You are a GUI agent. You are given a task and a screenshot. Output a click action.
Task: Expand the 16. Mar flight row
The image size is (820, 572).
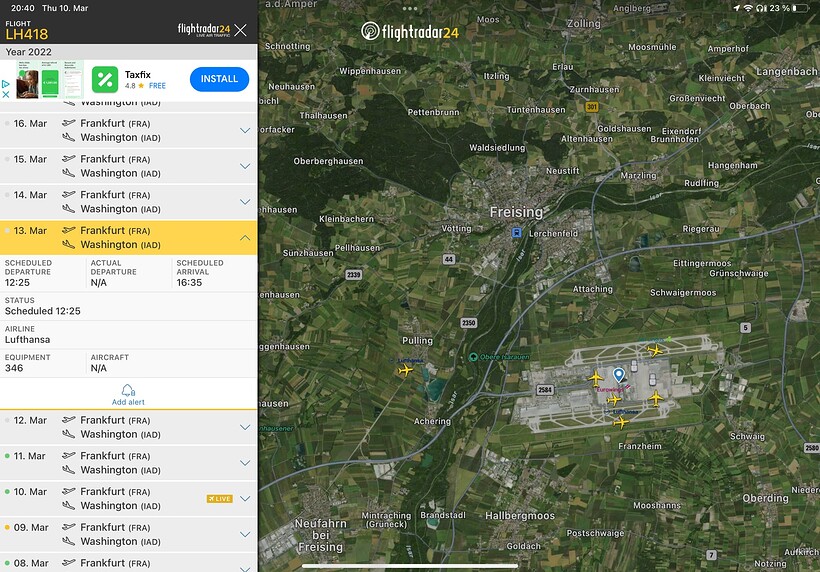[x=129, y=130]
